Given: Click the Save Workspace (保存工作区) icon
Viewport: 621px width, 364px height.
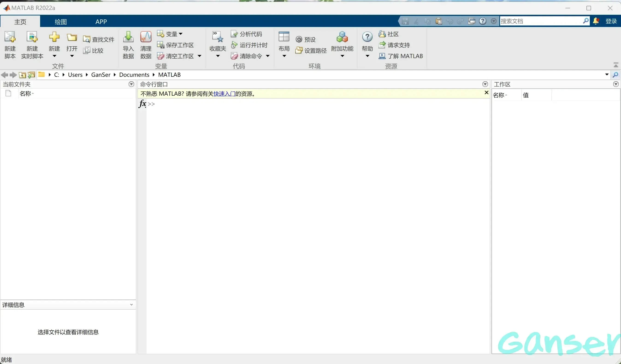Looking at the screenshot, I should point(160,45).
